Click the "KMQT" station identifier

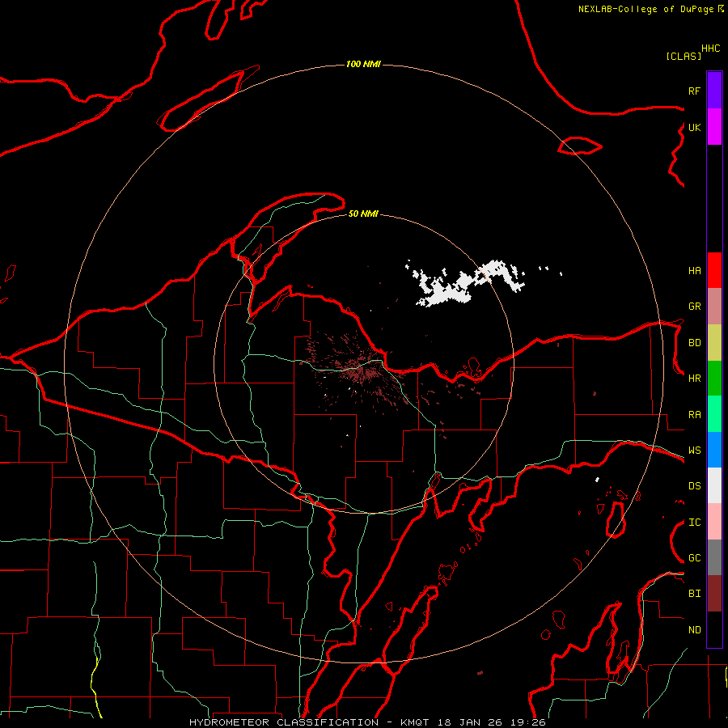(x=414, y=722)
